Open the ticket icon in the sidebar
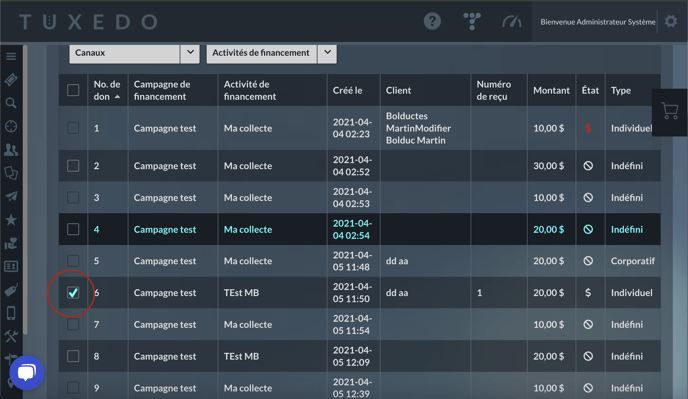The height and width of the screenshot is (399, 688). coord(11,79)
